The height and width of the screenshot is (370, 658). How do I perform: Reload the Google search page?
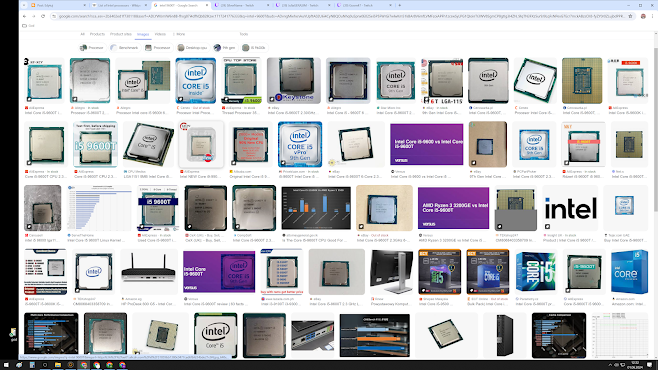click(43, 16)
